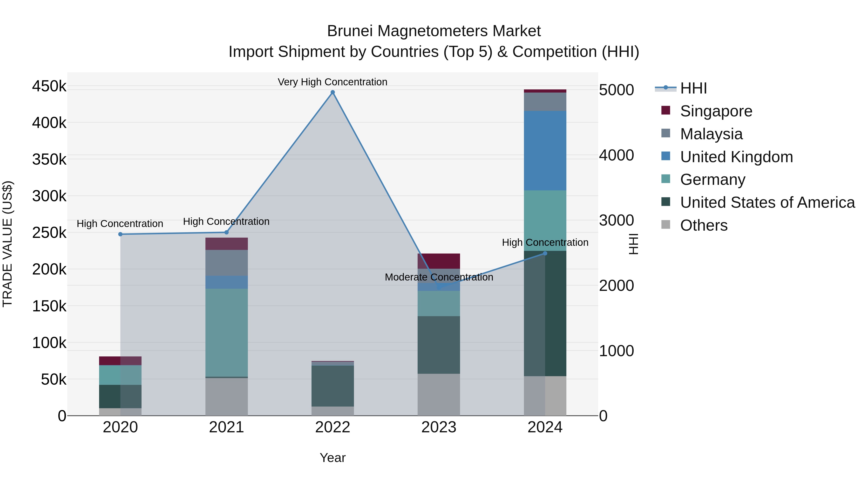Click the United Kingdom segment of 2024 bar
The width and height of the screenshot is (868, 488).
click(545, 151)
